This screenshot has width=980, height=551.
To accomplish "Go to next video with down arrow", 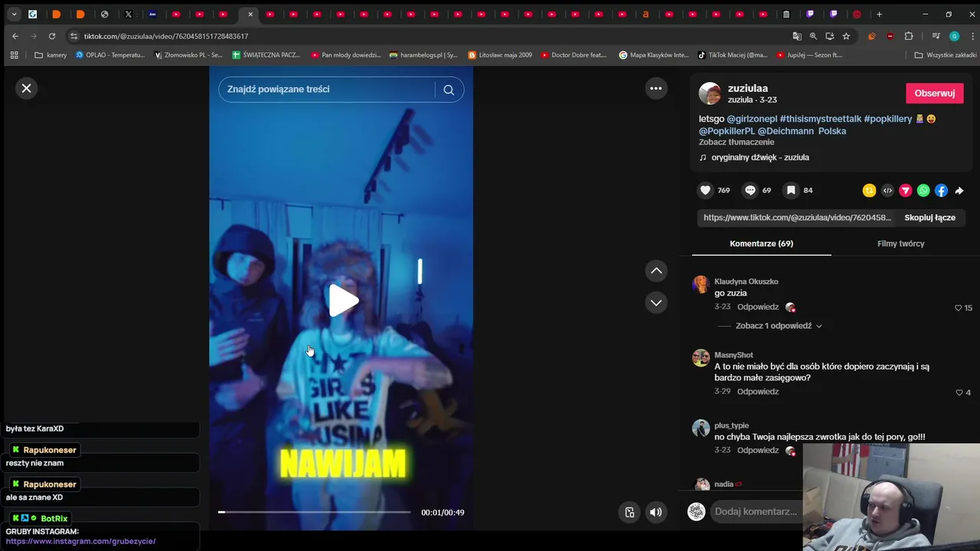I will 656,303.
